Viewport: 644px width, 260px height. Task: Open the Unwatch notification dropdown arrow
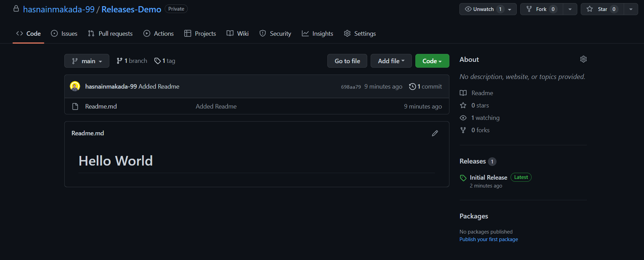coord(510,9)
